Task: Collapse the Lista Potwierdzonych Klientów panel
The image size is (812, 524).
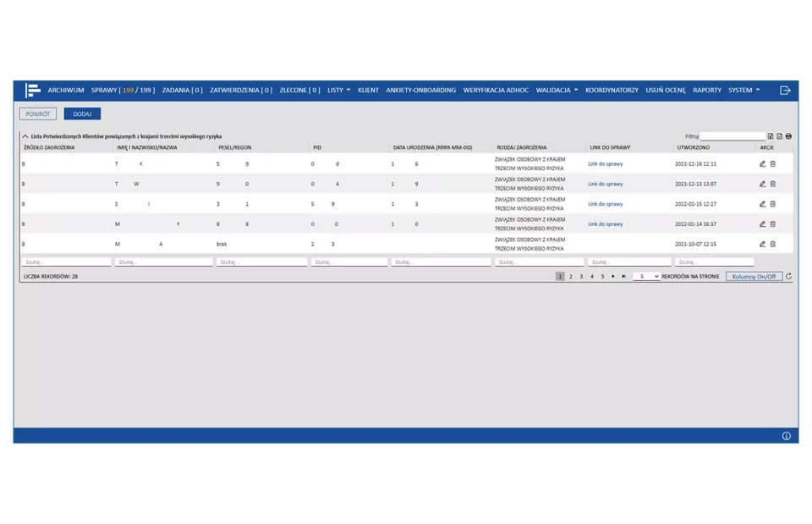Action: tap(25, 135)
